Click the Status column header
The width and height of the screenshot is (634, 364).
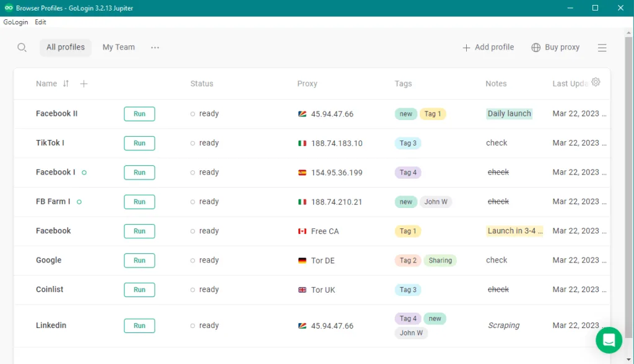tap(202, 84)
